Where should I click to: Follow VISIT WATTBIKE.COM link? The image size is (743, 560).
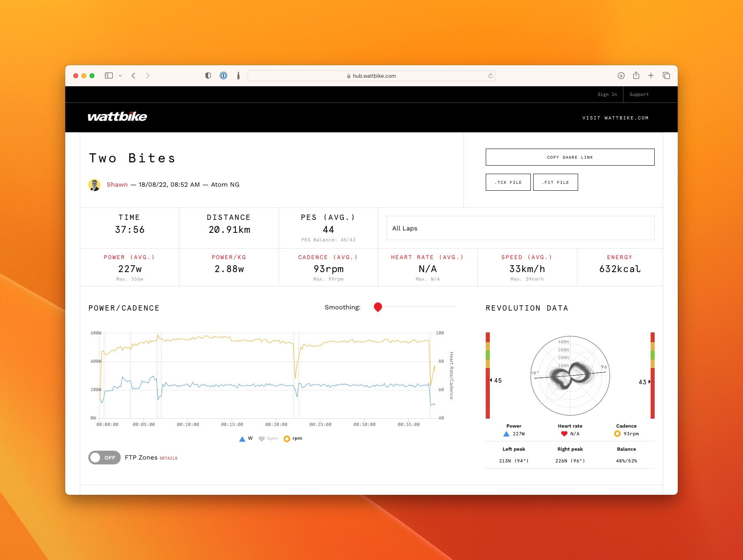tap(615, 118)
